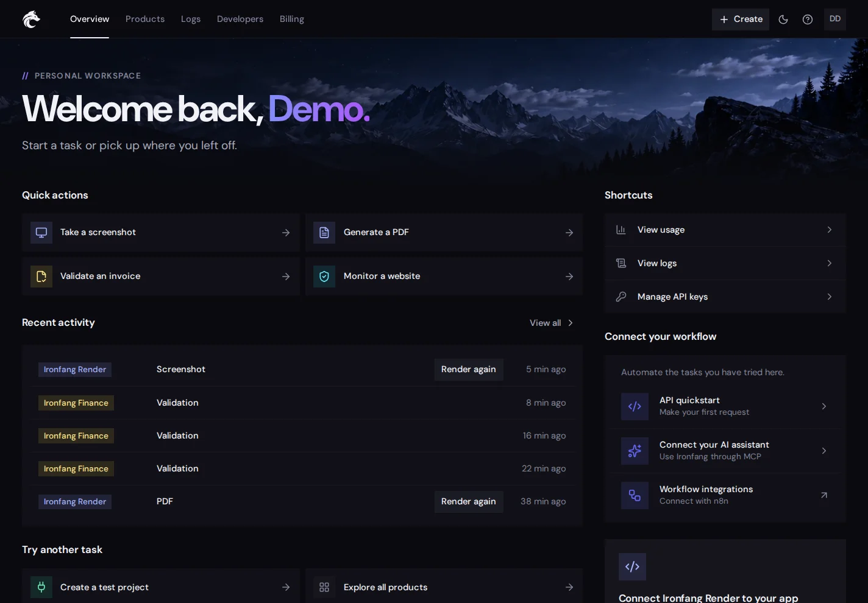This screenshot has height=603, width=868.
Task: Open the Manage API keys shortcut label
Action: pos(672,297)
